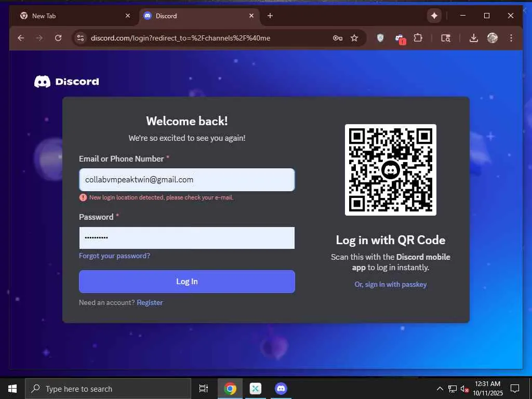
Task: Minimize the Chrome window
Action: click(463, 16)
